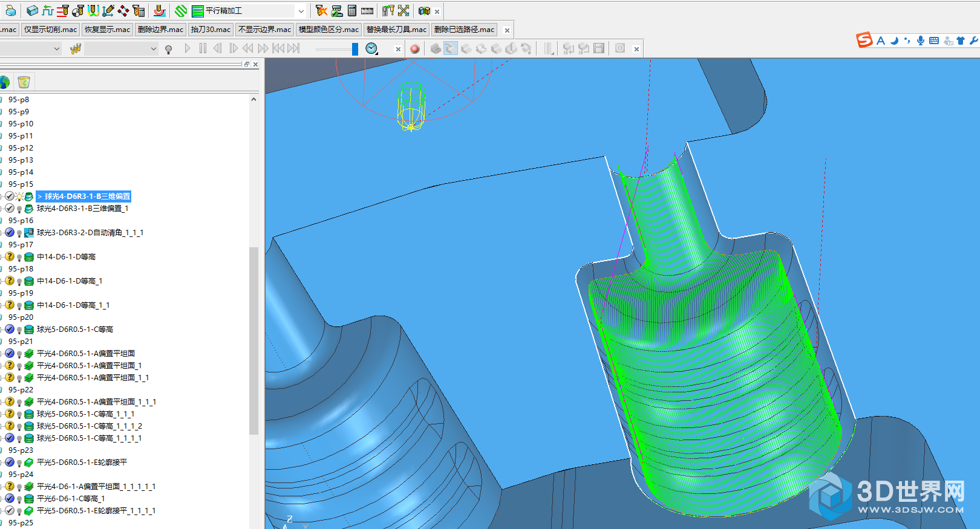The width and height of the screenshot is (980, 529).
Task: Close the explorer panel
Action: 256,64
